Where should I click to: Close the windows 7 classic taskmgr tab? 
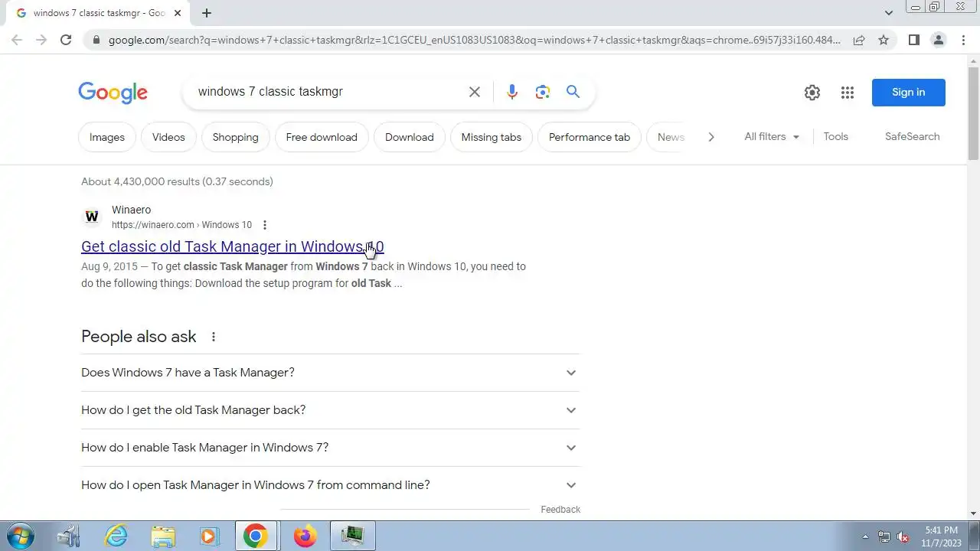[x=178, y=13]
